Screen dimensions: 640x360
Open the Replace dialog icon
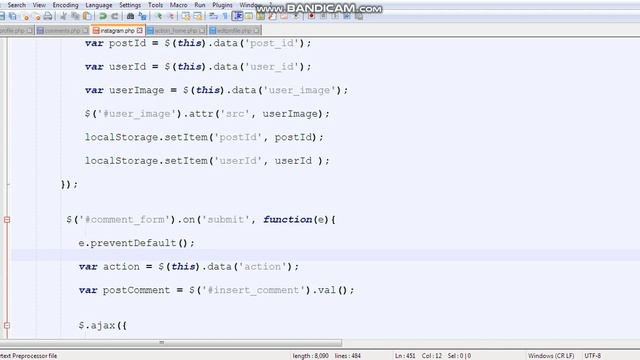[142, 16]
